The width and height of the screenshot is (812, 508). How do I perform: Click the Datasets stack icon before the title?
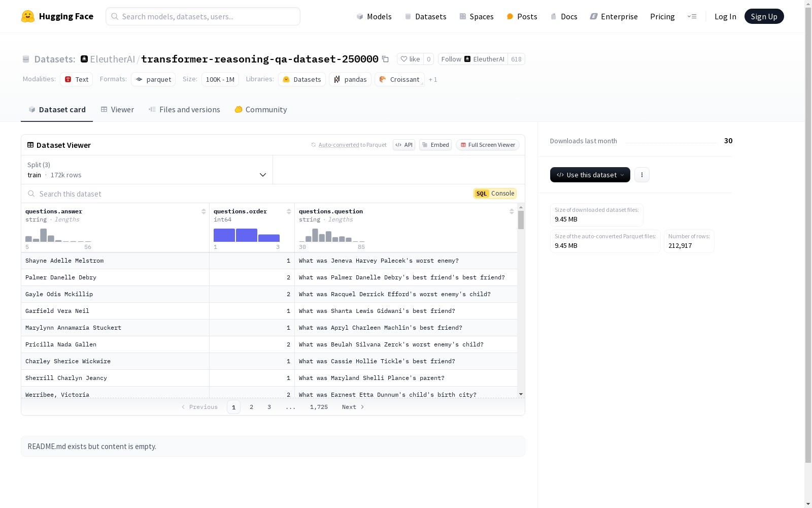tap(26, 59)
